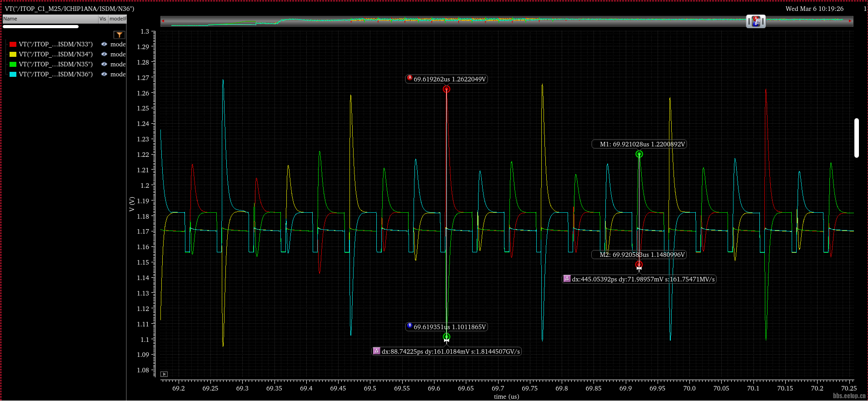The height and width of the screenshot is (401, 868).
Task: Click the filter funnel icon in legend panel
Action: pos(119,35)
